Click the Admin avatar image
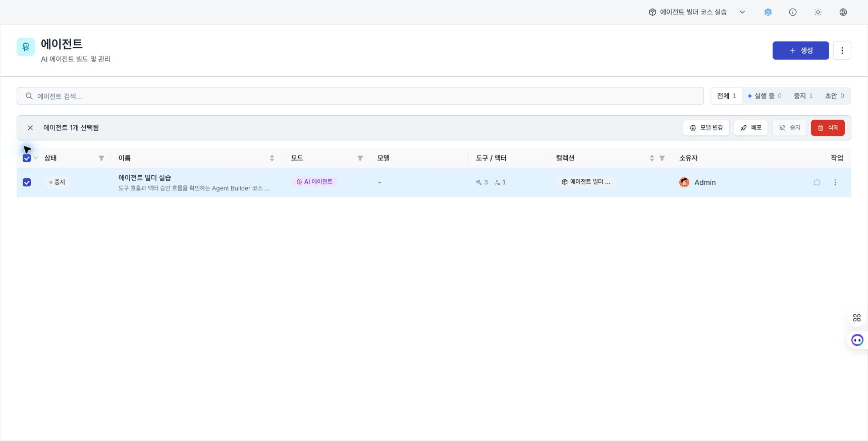The height and width of the screenshot is (441, 868). point(684,182)
